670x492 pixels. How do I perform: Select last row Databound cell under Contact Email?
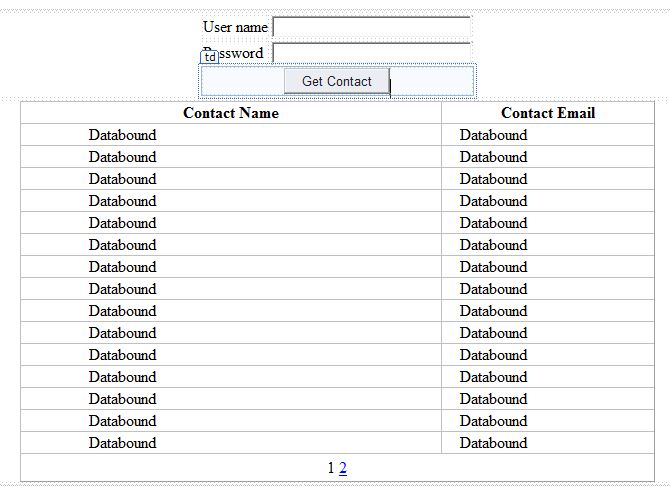(493, 443)
